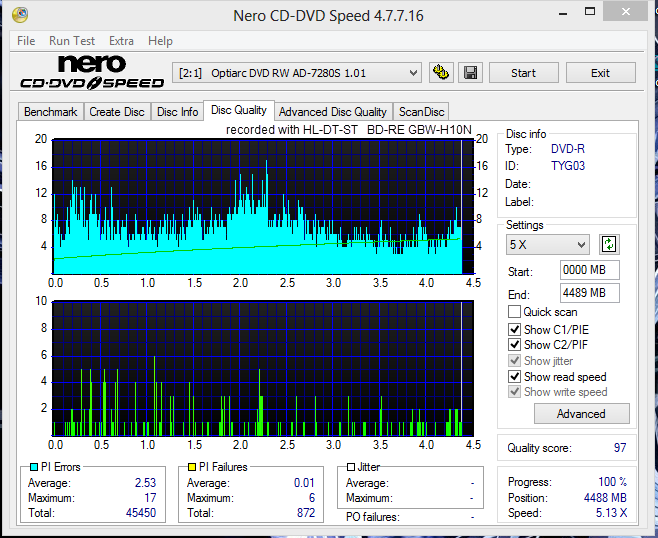
Task: Switch to the Disc Info tab
Action: (x=178, y=112)
